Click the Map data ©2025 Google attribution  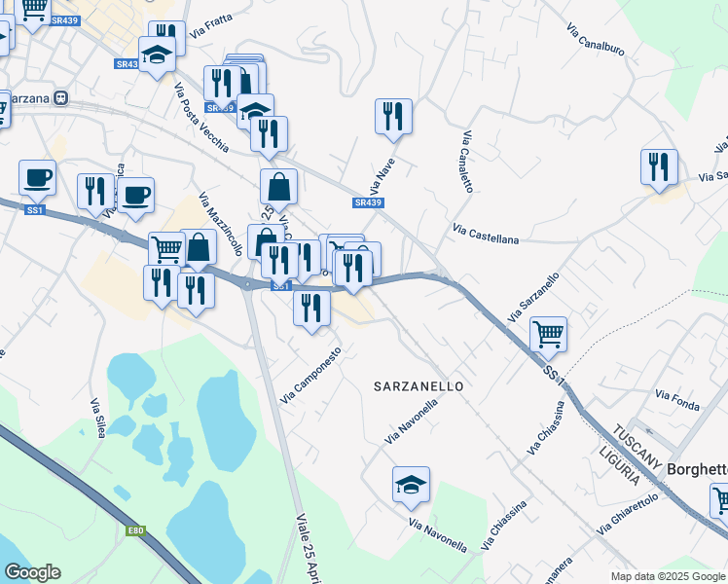pyautogui.click(x=669, y=577)
